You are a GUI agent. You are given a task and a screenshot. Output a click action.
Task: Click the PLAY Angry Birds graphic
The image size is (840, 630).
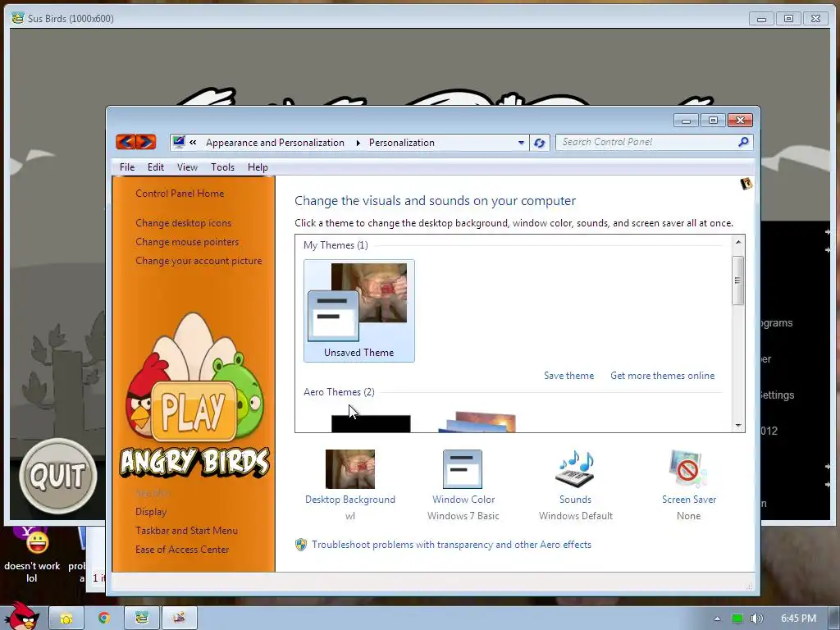[194, 411]
